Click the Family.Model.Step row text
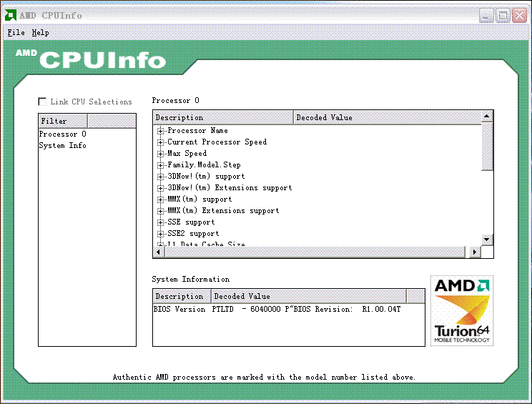The image size is (532, 404). (x=204, y=165)
